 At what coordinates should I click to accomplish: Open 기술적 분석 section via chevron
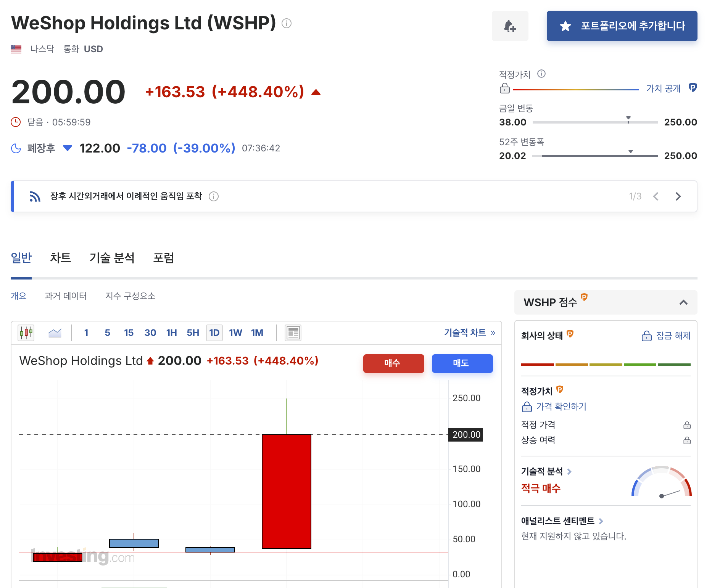[x=569, y=472]
